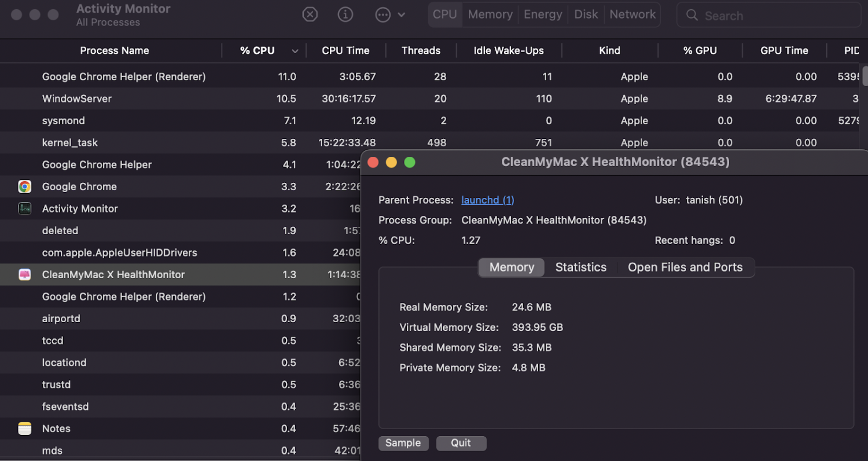Switch to the Memory toolbar tab
The image size is (868, 461).
490,14
